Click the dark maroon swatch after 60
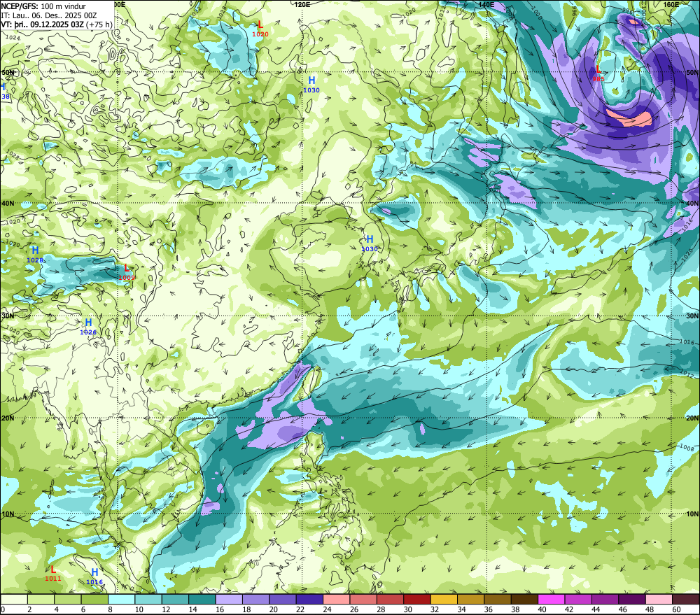700x615 pixels. tap(686, 600)
